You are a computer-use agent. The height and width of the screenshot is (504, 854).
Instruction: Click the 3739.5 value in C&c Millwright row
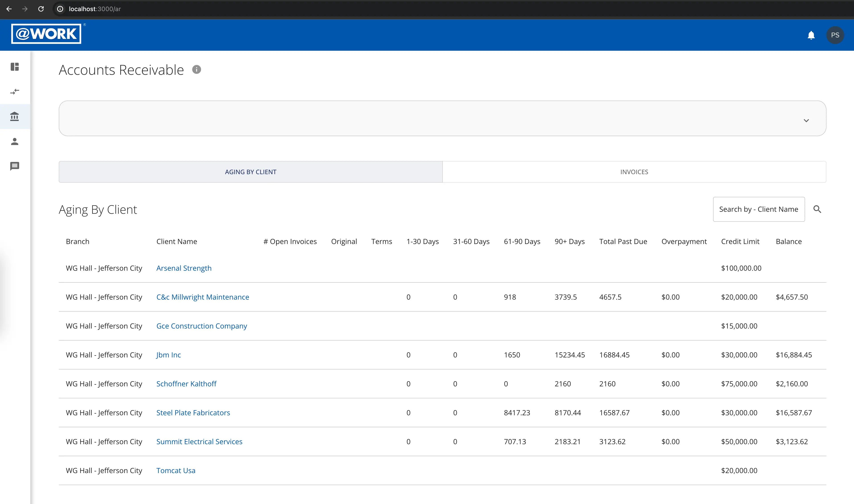565,297
